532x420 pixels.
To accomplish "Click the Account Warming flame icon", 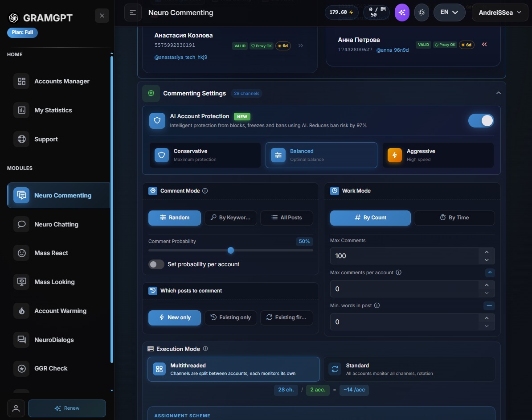I will (22, 311).
